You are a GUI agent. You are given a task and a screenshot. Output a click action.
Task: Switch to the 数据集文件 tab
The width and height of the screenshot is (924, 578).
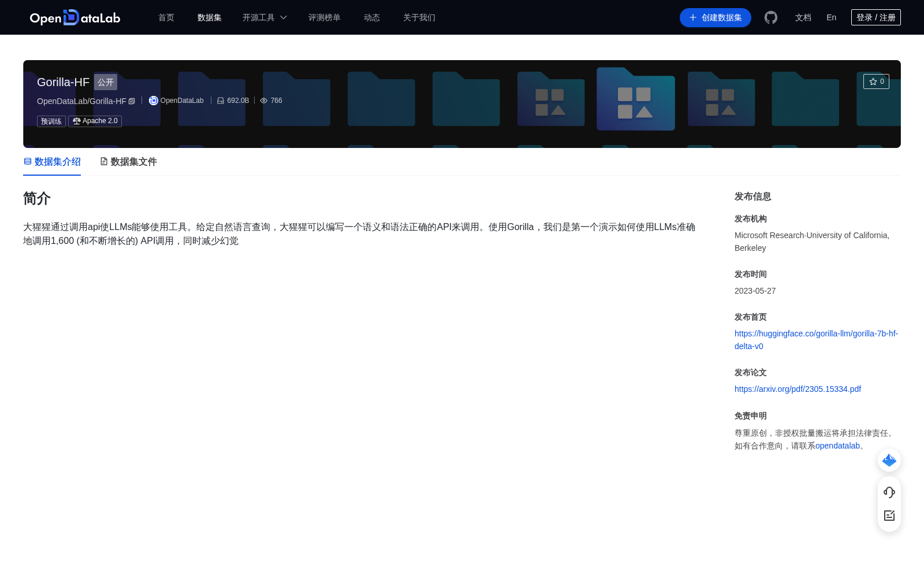tap(128, 162)
